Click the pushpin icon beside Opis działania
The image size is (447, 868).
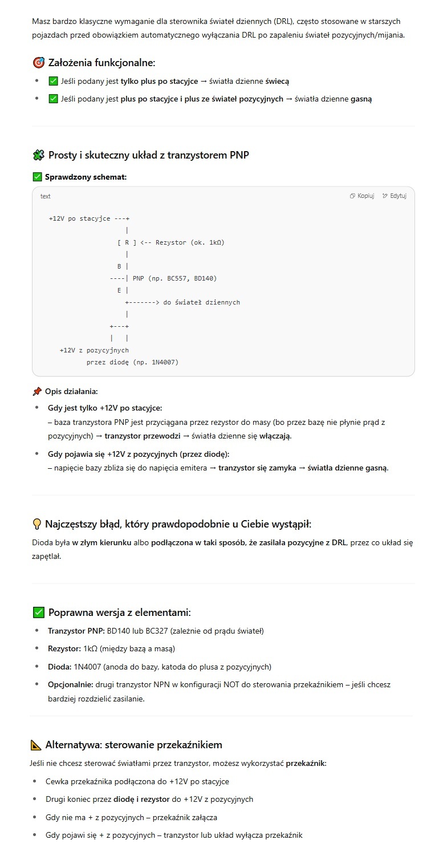[38, 392]
